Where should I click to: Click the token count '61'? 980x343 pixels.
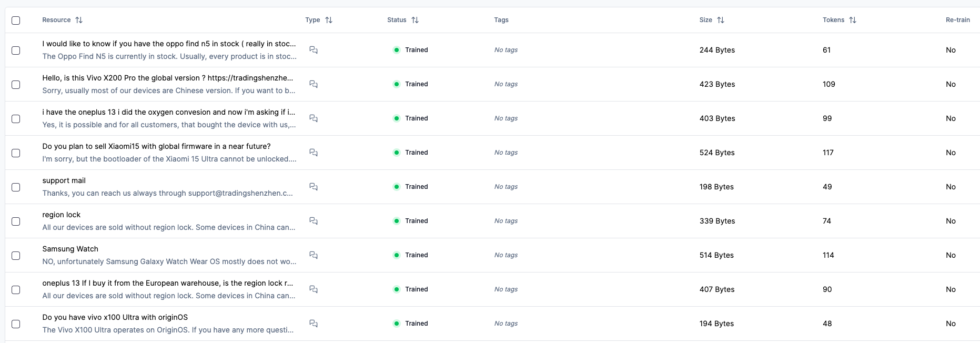click(x=827, y=50)
